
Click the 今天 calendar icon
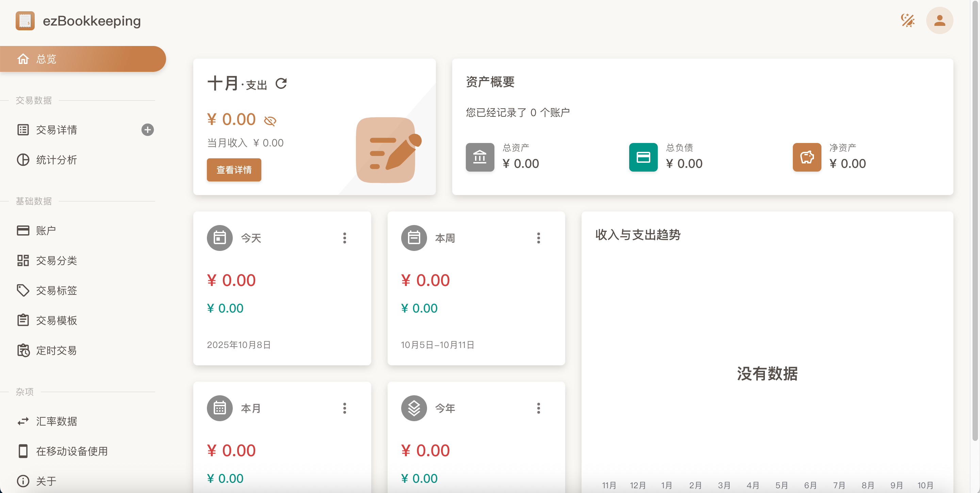[219, 238]
